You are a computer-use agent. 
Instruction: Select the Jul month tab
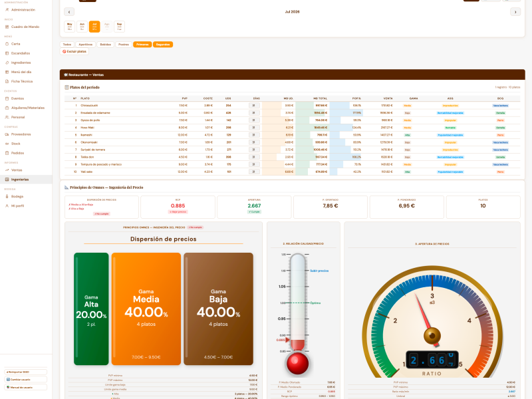tap(94, 27)
